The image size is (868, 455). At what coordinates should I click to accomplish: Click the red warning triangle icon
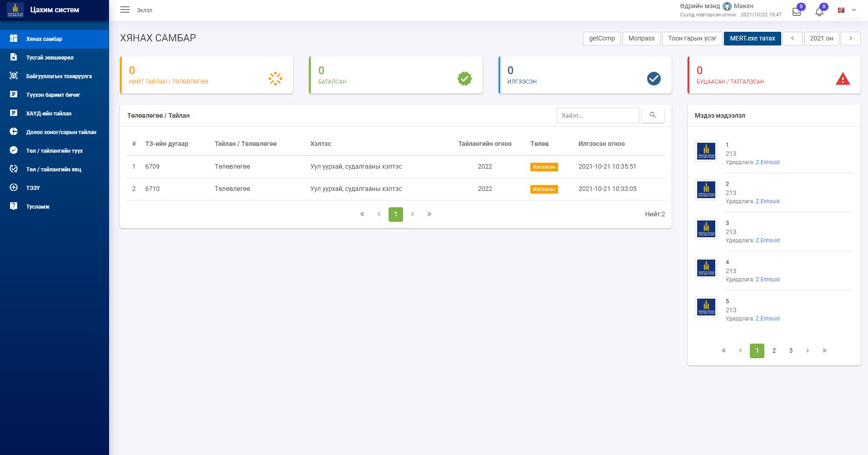click(x=843, y=79)
